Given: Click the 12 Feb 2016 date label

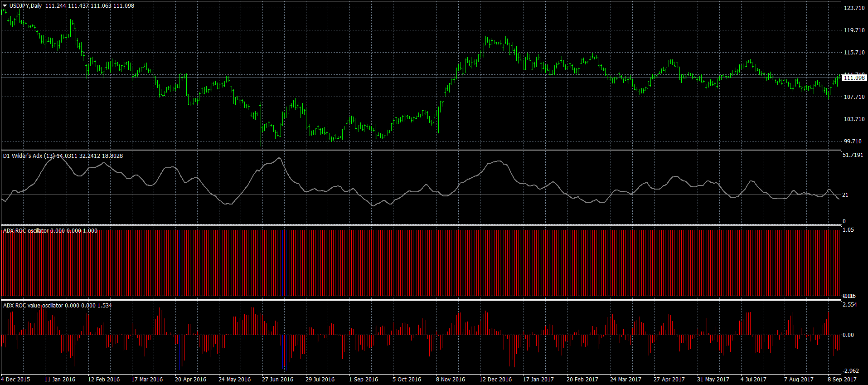Looking at the screenshot, I should pos(104,380).
